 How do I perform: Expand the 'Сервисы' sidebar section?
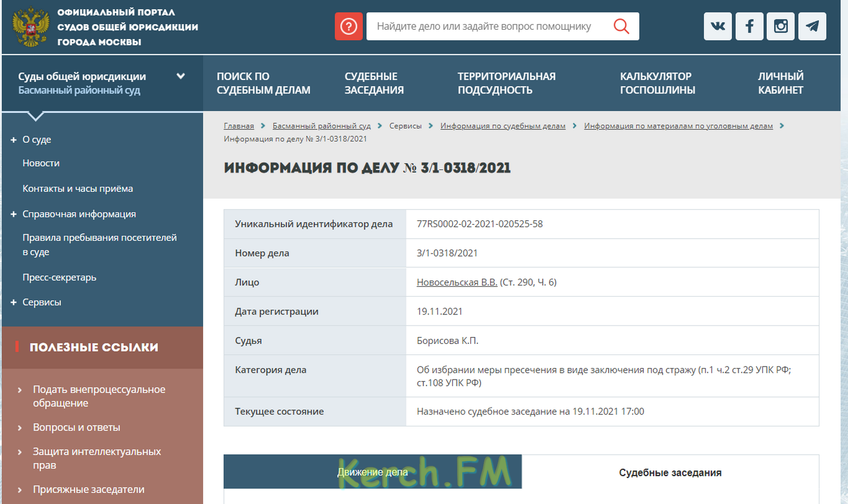tap(14, 302)
